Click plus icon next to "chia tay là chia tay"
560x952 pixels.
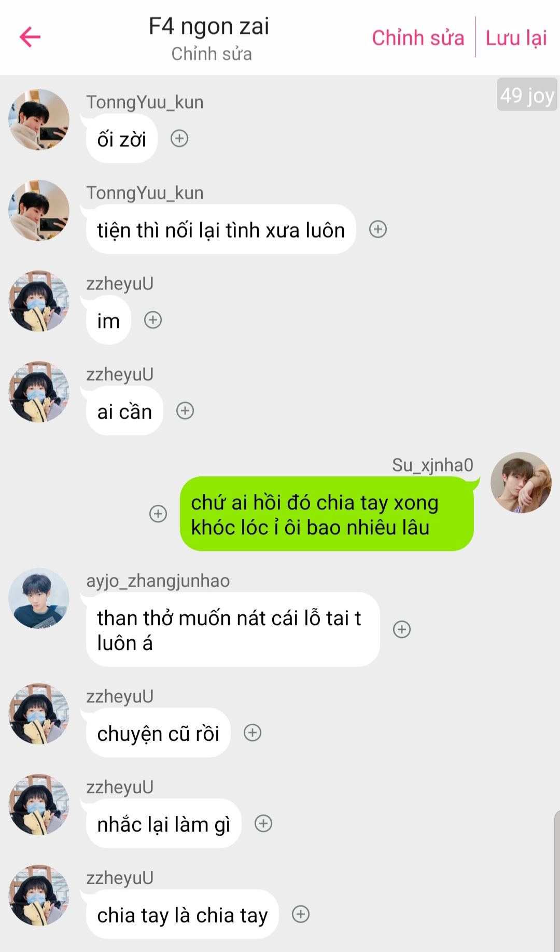click(301, 914)
